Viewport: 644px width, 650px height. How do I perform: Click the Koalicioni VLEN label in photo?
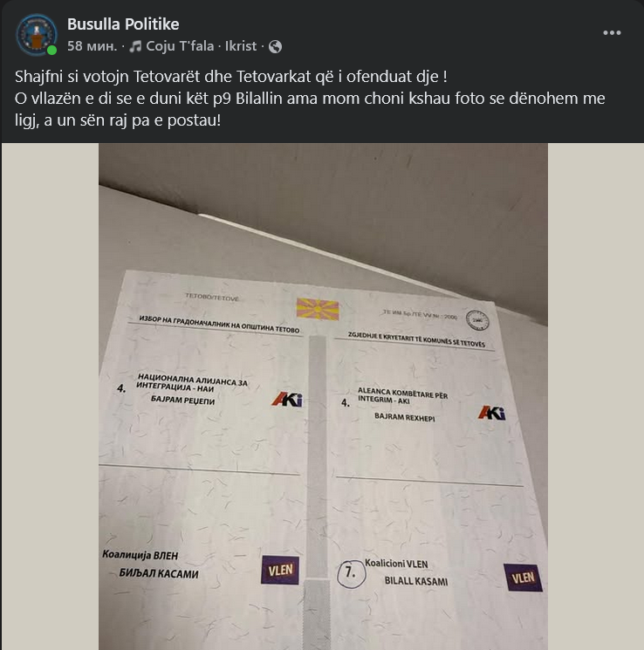coord(396,564)
